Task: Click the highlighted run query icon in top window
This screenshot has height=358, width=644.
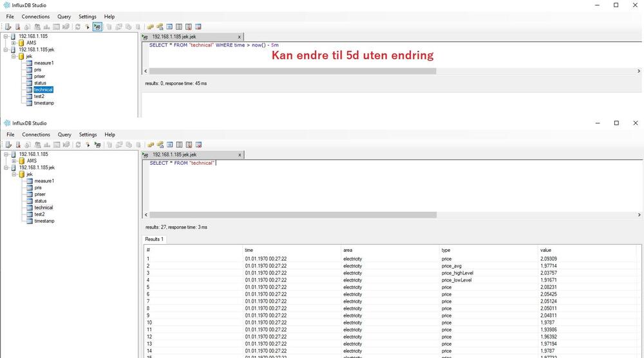Action: tap(97, 26)
